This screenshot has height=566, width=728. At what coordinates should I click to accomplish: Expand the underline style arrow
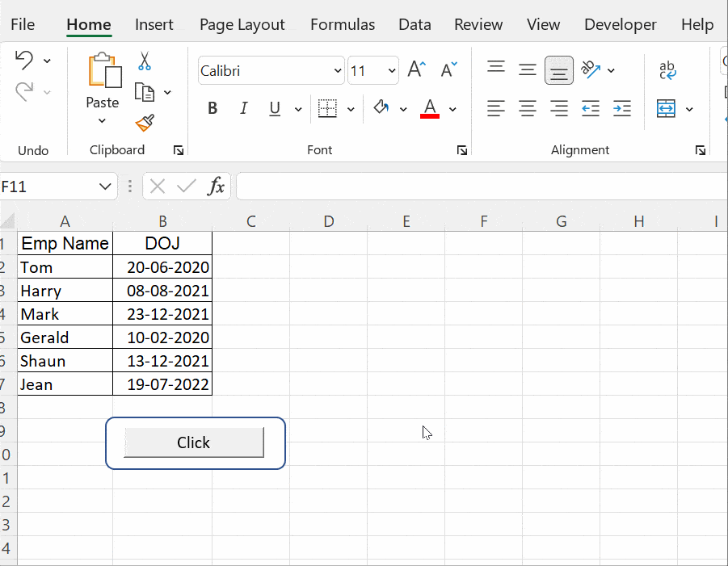[298, 110]
